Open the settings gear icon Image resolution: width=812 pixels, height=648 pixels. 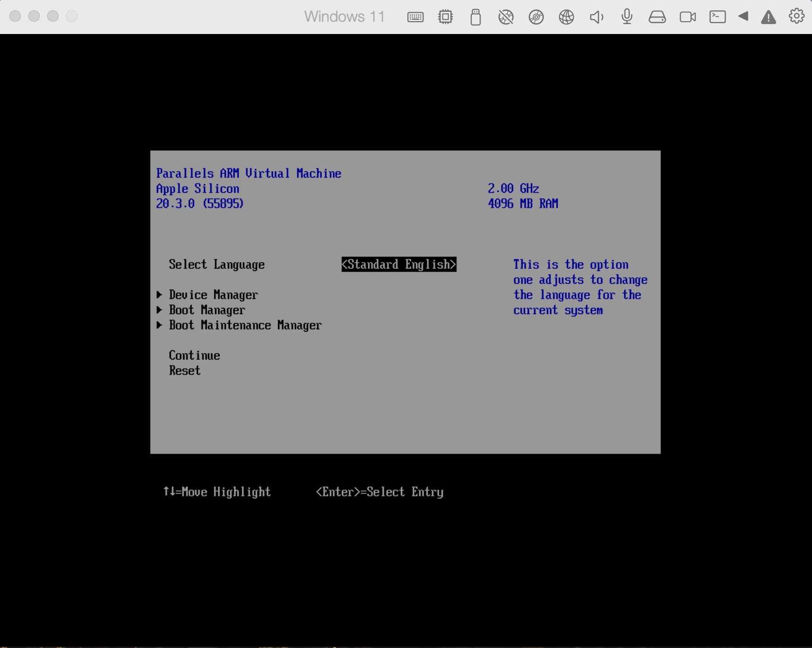coord(797,16)
